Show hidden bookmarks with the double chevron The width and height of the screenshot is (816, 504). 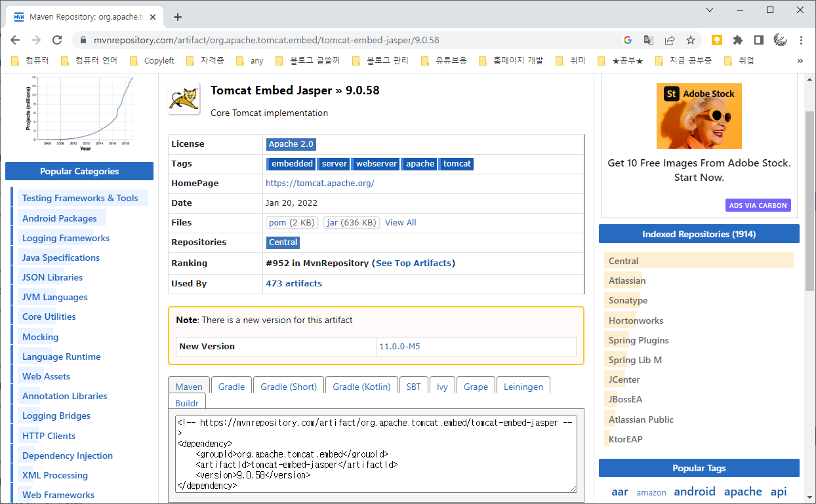pos(800,60)
